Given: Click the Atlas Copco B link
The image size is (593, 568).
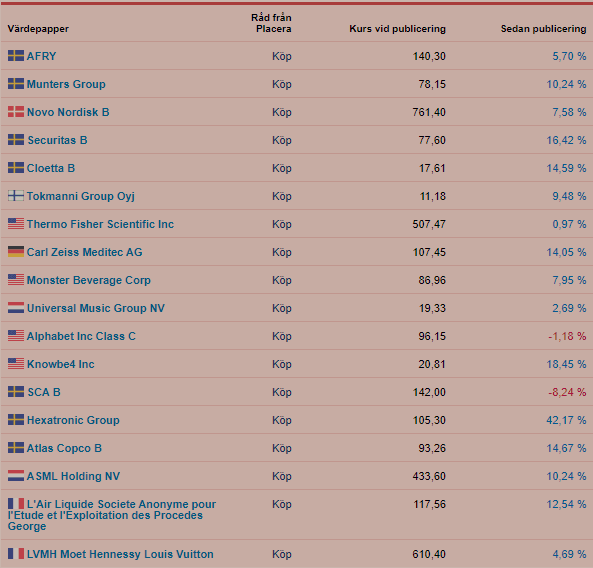Looking at the screenshot, I should 64,448.
